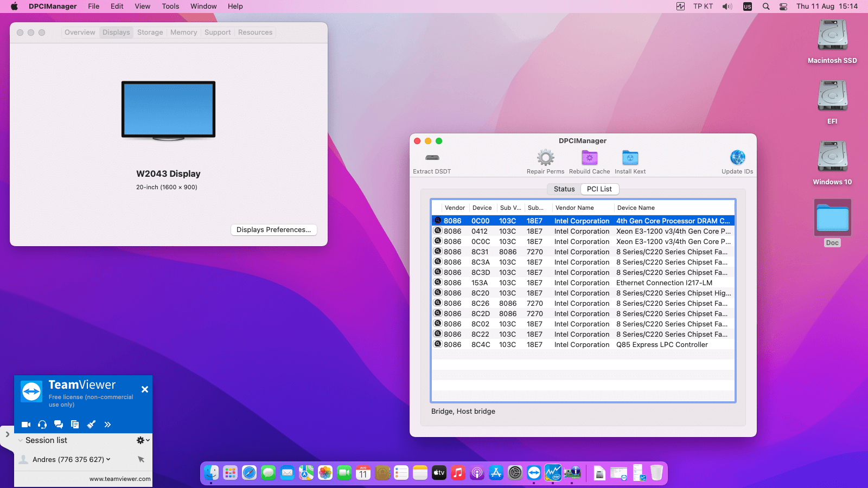Screen dimensions: 868x488
Task: Open the TeamViewer chat bubbles icon
Action: [x=59, y=425]
